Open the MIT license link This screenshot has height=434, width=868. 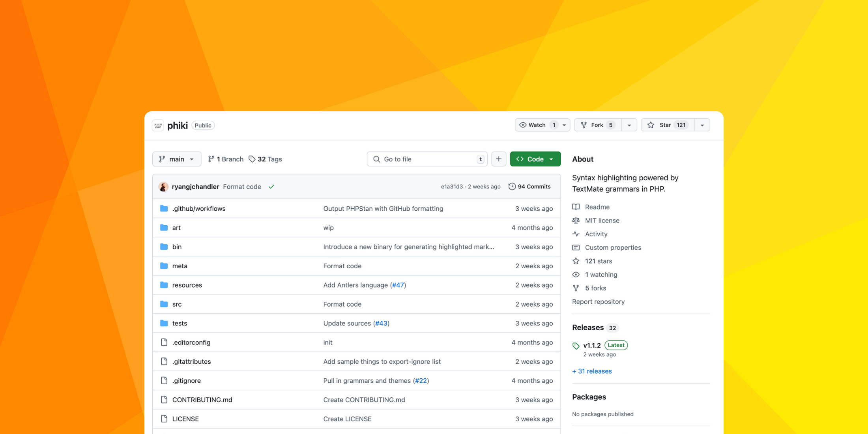[602, 221]
